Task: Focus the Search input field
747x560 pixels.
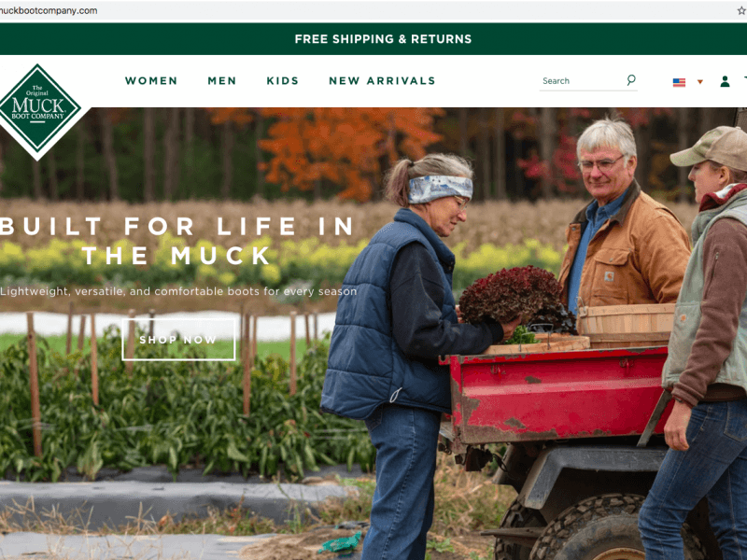Action: point(582,81)
